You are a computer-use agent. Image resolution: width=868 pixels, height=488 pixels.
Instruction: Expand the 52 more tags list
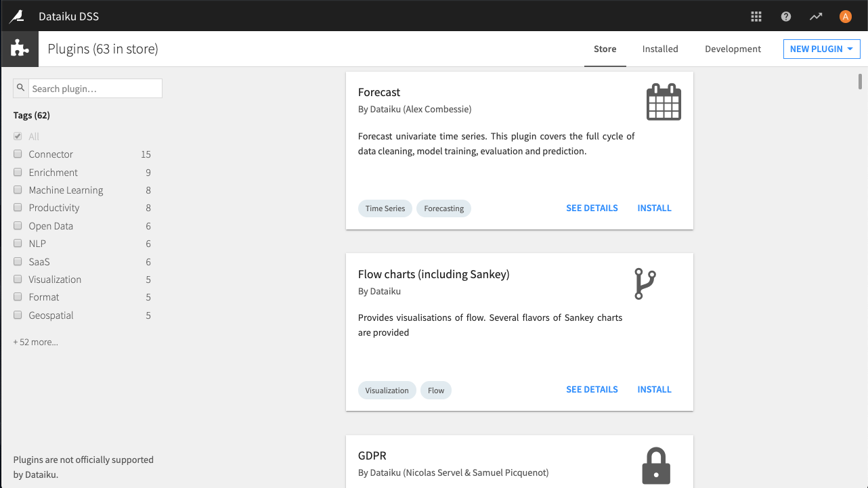pyautogui.click(x=36, y=342)
